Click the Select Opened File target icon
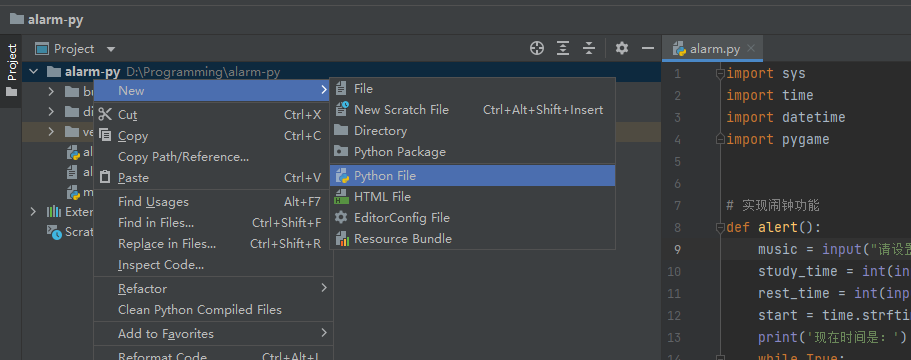The height and width of the screenshot is (360, 911). pyautogui.click(x=537, y=48)
